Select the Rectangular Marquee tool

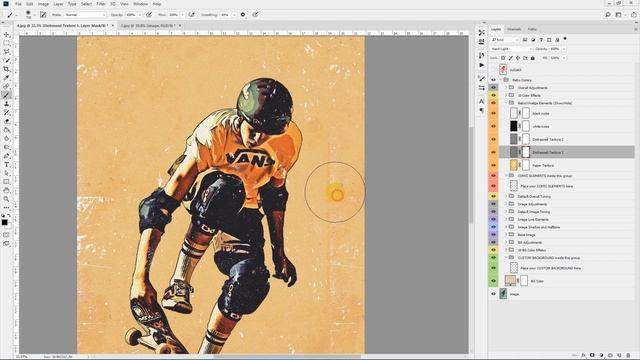click(6, 43)
